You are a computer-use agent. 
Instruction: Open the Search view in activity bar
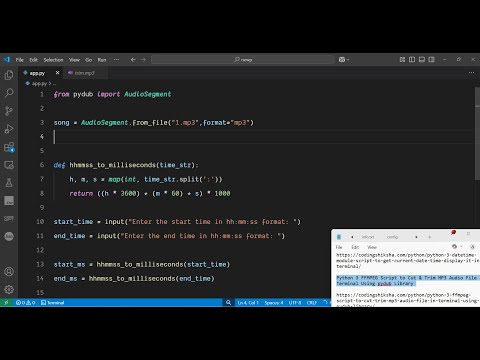[9, 93]
